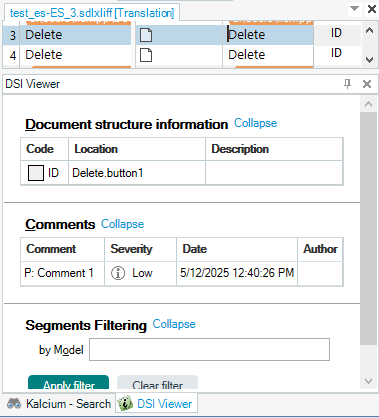Collapse the Segments Filtering section
The height and width of the screenshot is (418, 379).
tap(174, 324)
